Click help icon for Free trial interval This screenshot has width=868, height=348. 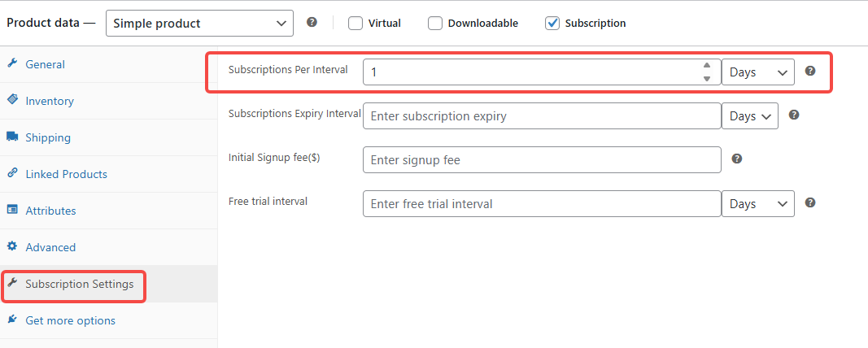tap(810, 203)
